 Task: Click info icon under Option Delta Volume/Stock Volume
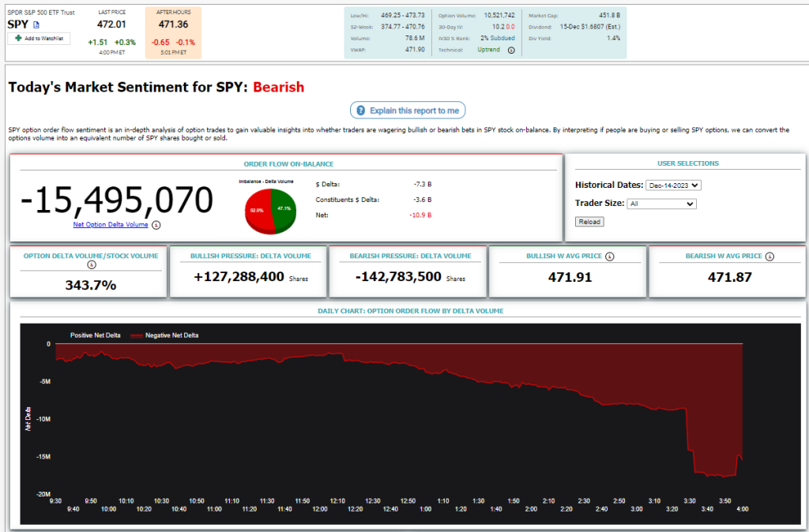tap(92, 264)
